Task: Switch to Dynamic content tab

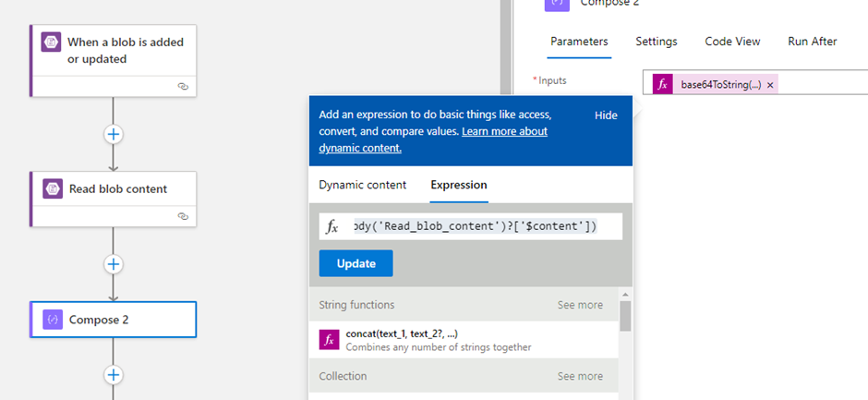Action: pos(363,185)
